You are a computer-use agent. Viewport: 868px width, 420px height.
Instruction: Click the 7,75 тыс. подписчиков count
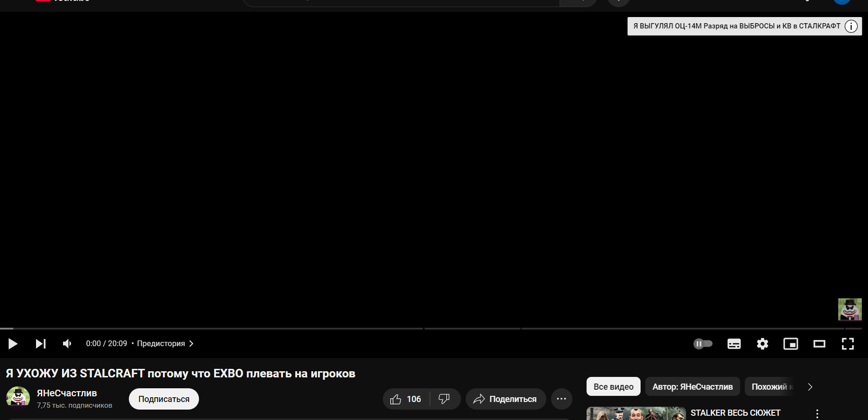pos(74,405)
